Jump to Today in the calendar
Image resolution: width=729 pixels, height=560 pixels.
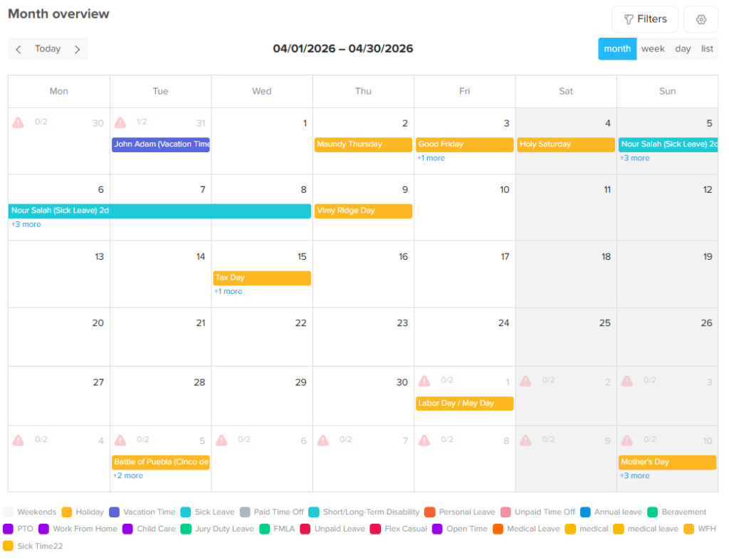click(48, 49)
